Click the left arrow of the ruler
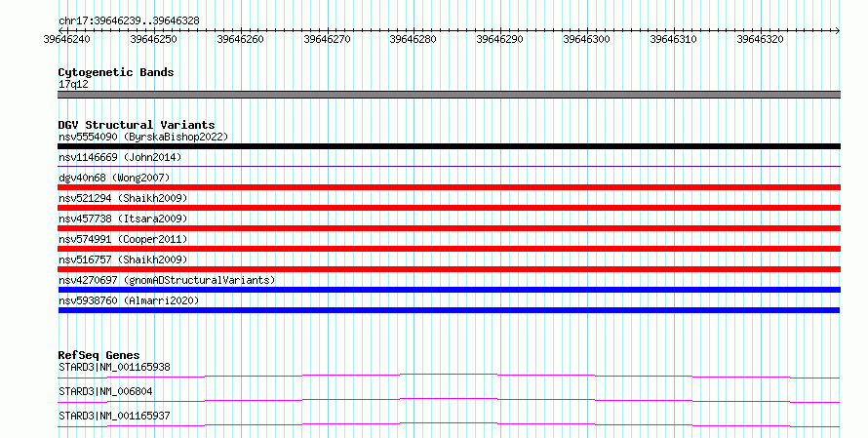Screen dimensions: 868x438 [60, 30]
